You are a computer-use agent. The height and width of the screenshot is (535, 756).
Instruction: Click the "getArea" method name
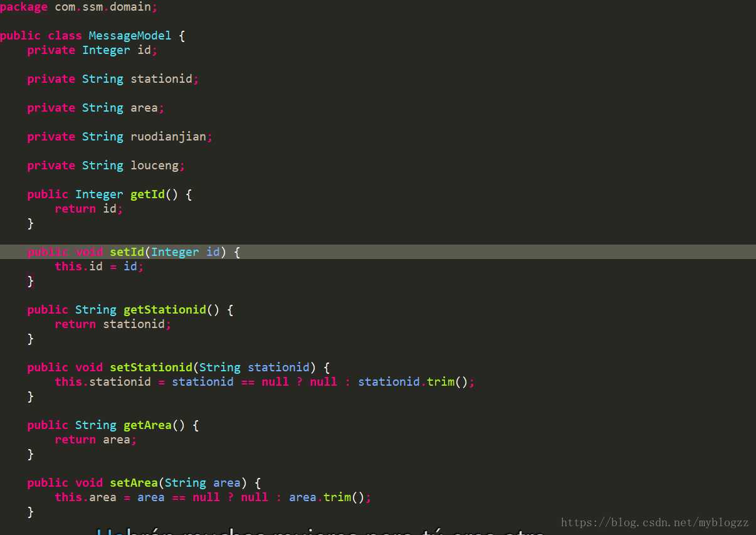pyautogui.click(x=147, y=425)
